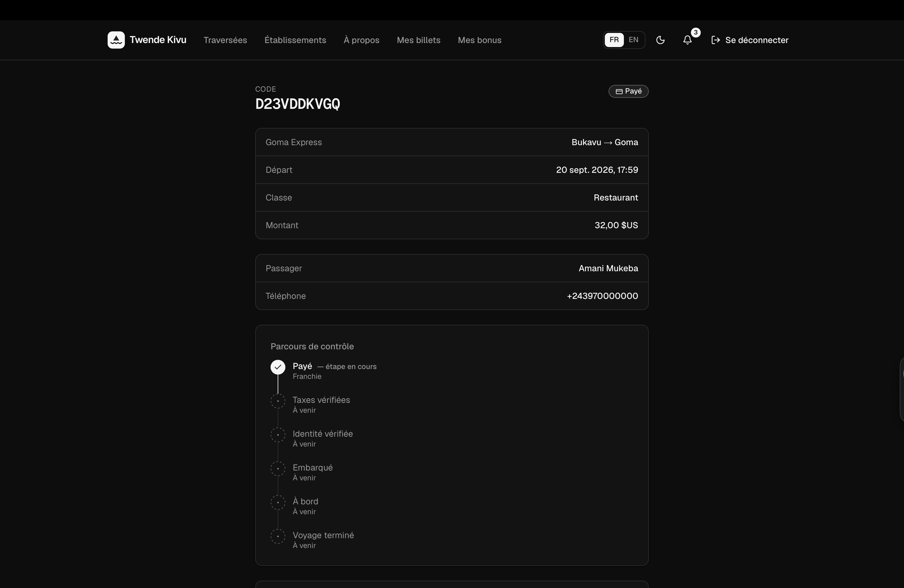Click the Goma Express label

point(294,142)
